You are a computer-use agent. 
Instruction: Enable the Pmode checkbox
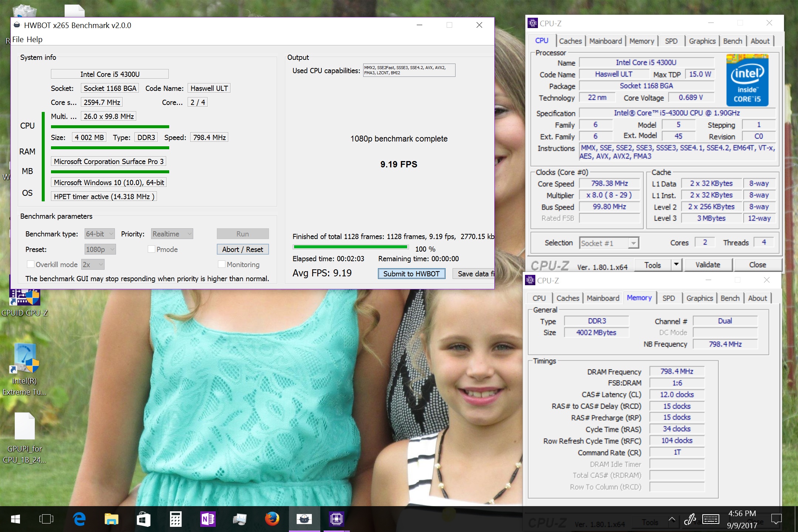(151, 249)
